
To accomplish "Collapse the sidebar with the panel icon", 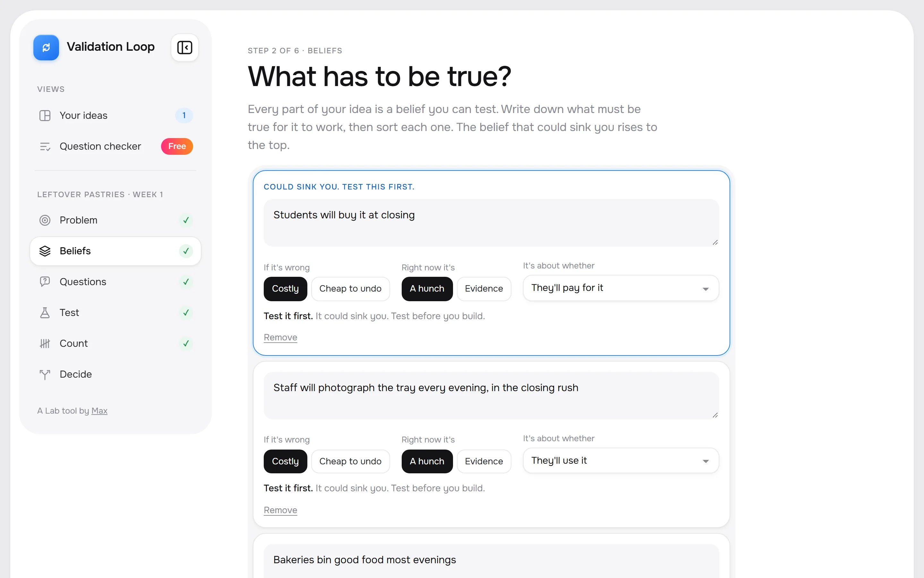I will tap(184, 48).
